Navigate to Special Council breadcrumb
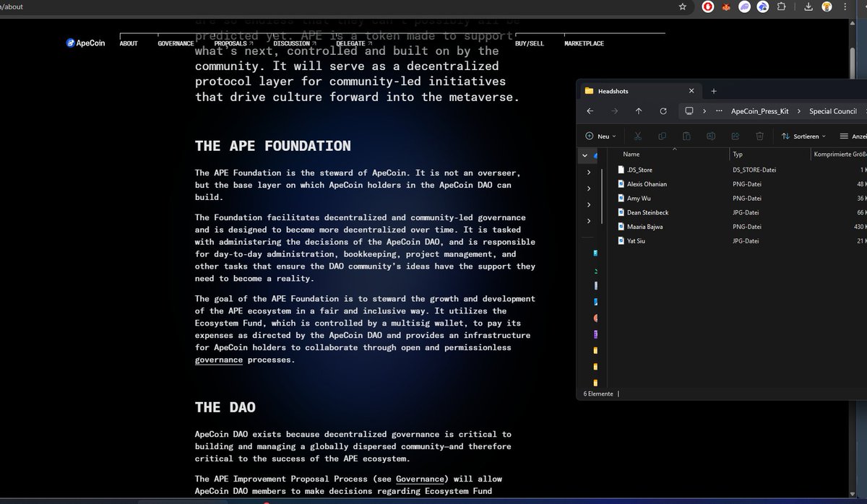Image resolution: width=867 pixels, height=504 pixels. pos(833,111)
